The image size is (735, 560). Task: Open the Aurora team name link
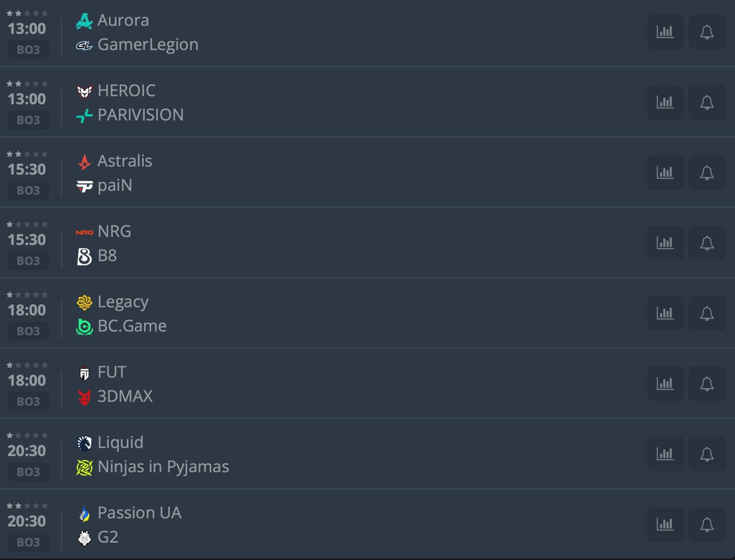[123, 20]
